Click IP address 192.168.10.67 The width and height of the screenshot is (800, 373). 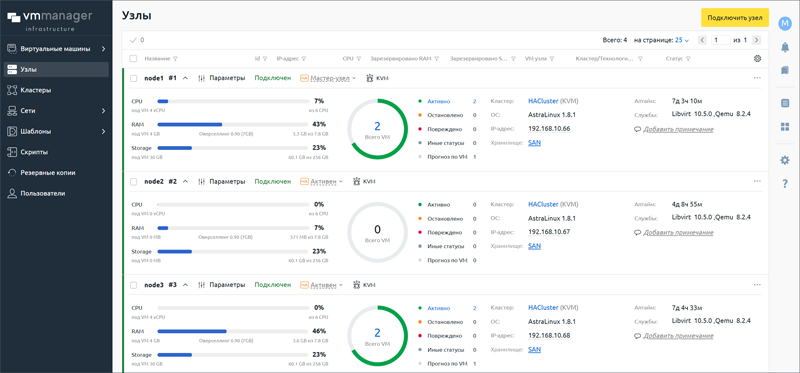(x=549, y=232)
